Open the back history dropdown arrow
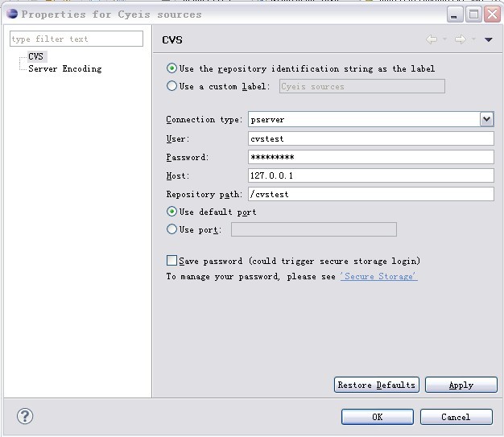504x437 pixels. [x=444, y=39]
